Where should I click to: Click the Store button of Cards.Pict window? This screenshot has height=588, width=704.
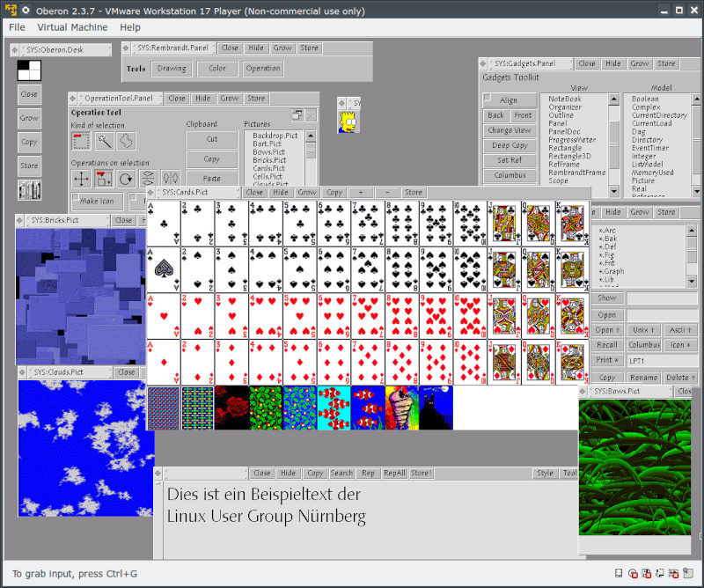pyautogui.click(x=413, y=192)
